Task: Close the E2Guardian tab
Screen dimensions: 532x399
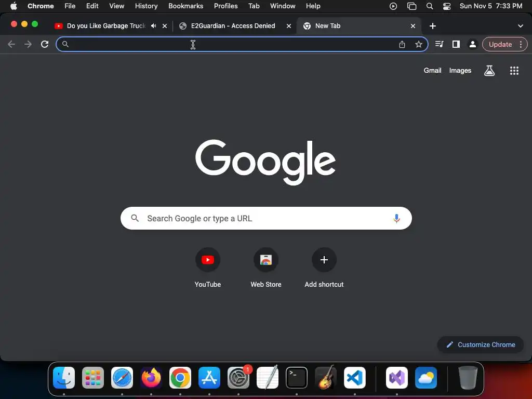Action: (x=289, y=26)
